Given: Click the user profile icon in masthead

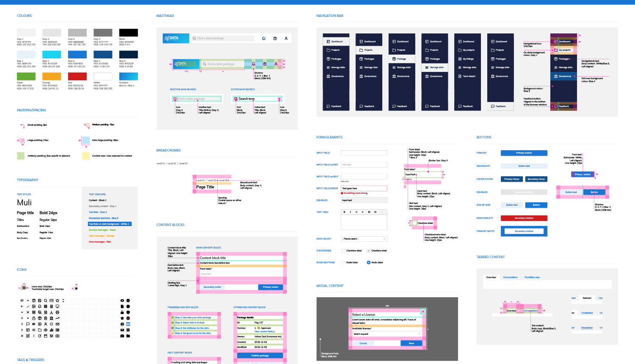Looking at the screenshot, I should point(286,39).
